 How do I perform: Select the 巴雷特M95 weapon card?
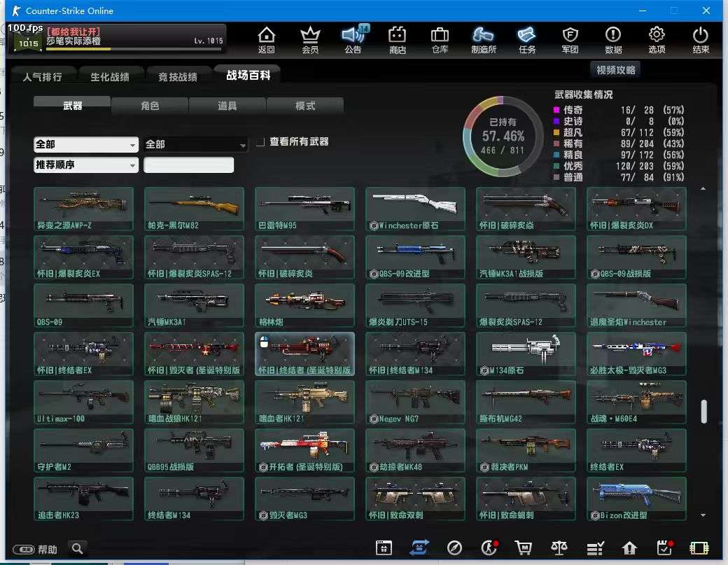click(304, 209)
